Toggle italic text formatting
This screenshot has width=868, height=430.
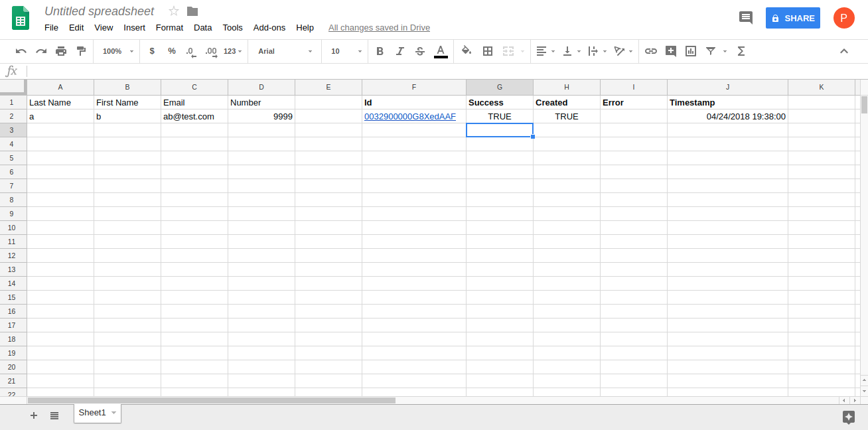coord(399,51)
